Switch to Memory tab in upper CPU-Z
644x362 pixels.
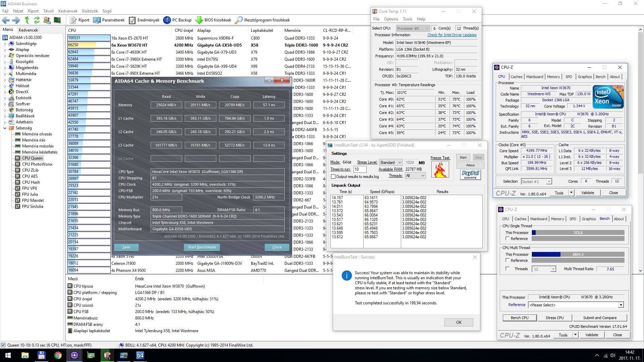(553, 77)
